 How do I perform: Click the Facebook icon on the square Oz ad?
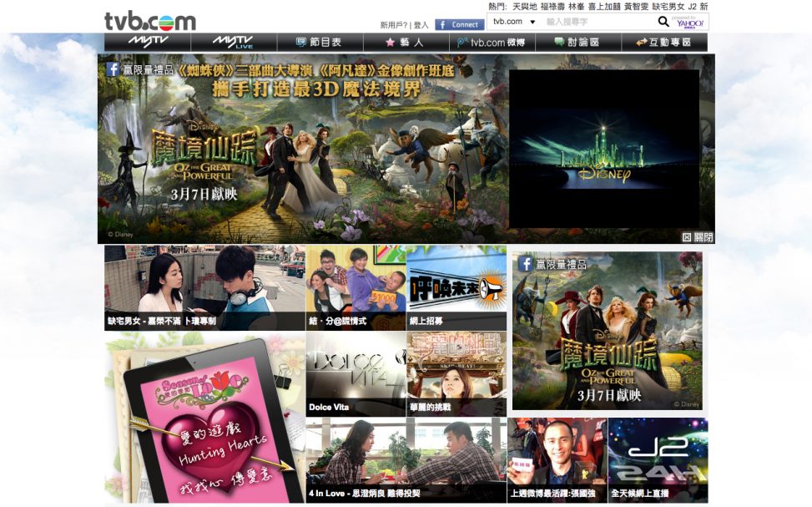coord(525,263)
